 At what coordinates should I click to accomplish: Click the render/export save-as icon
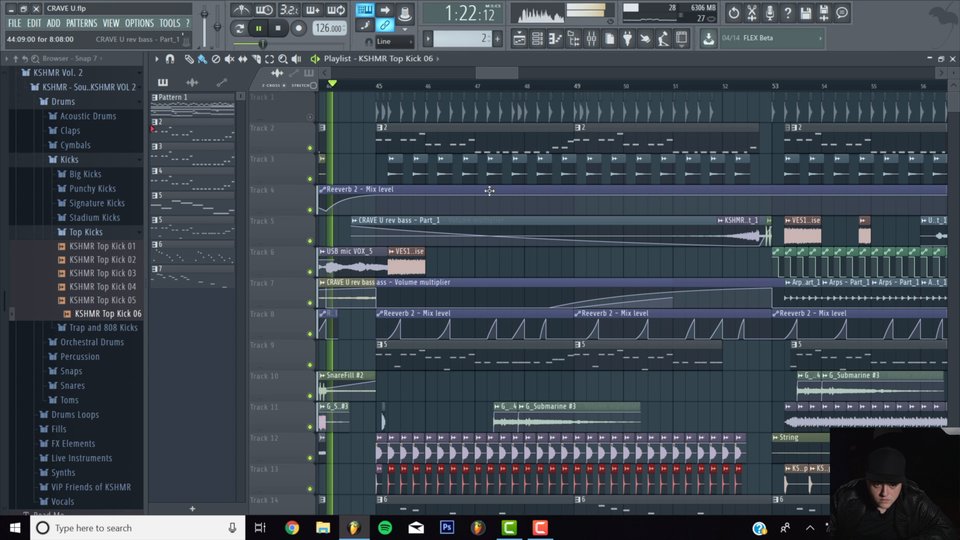tap(824, 12)
